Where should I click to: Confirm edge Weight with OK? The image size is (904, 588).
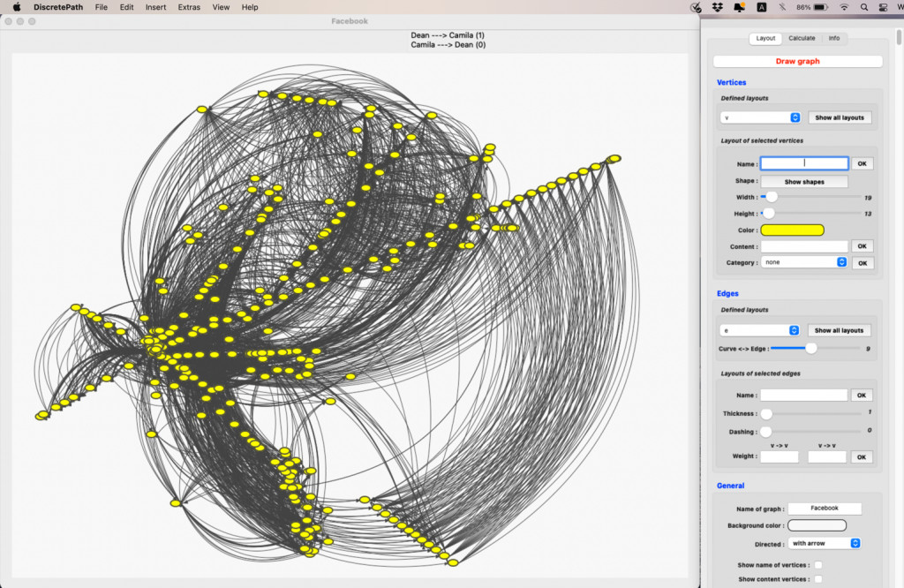tap(862, 457)
